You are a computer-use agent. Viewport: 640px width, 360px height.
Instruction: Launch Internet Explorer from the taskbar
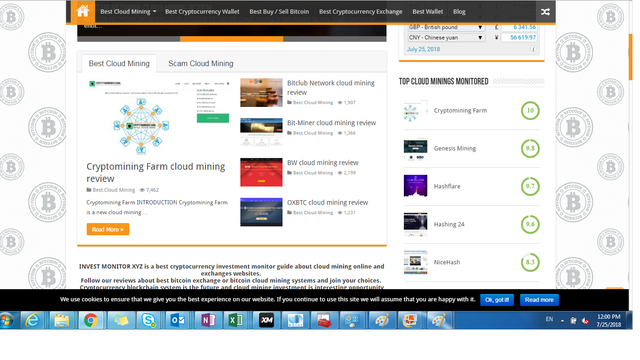pyautogui.click(x=32, y=320)
